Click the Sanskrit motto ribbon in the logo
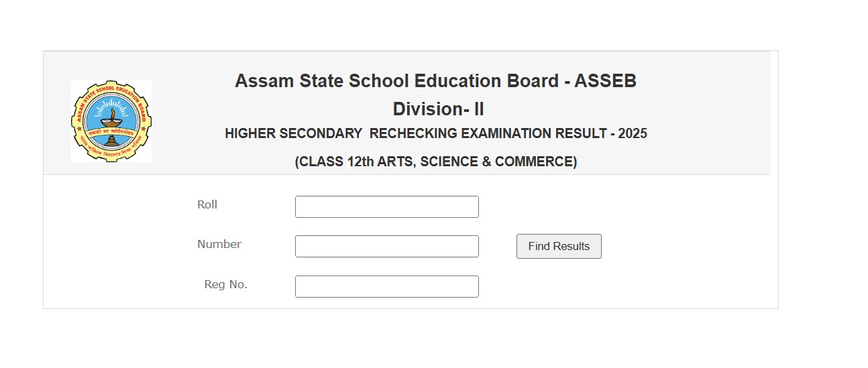 click(111, 132)
